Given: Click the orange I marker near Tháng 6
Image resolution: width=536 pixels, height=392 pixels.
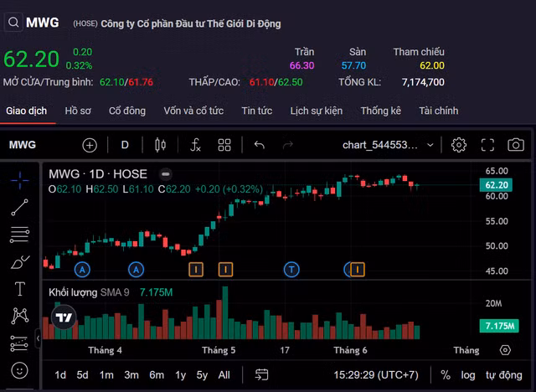Looking at the screenshot, I should [x=358, y=270].
